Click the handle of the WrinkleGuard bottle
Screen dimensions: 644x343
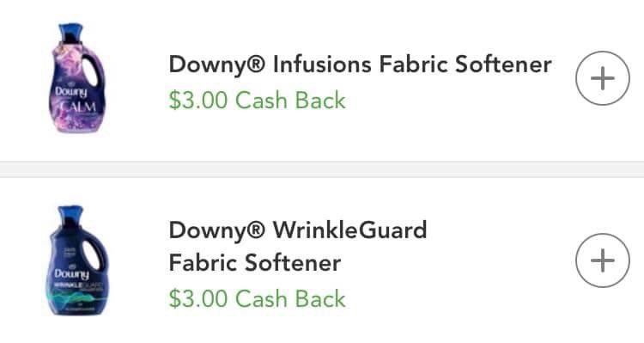point(93,253)
